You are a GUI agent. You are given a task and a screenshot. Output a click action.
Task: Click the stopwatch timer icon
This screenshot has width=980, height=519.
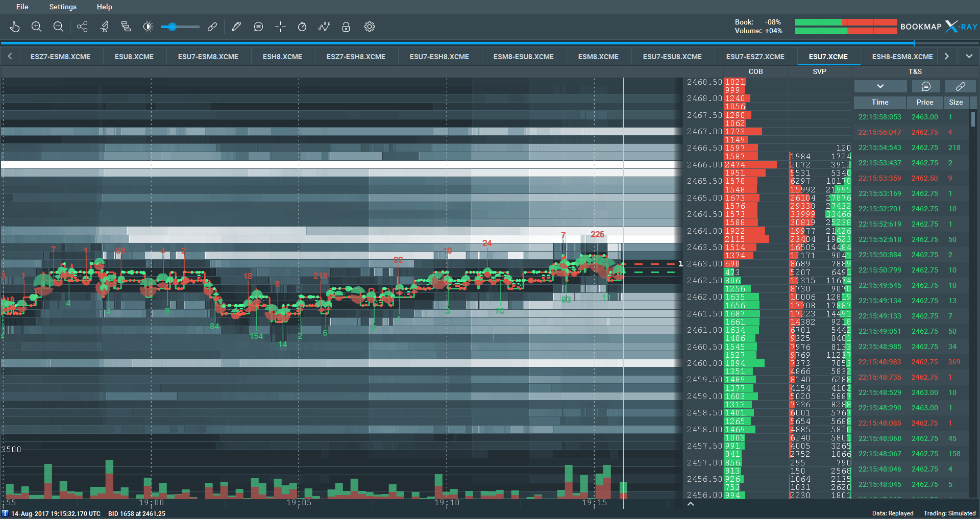[302, 27]
